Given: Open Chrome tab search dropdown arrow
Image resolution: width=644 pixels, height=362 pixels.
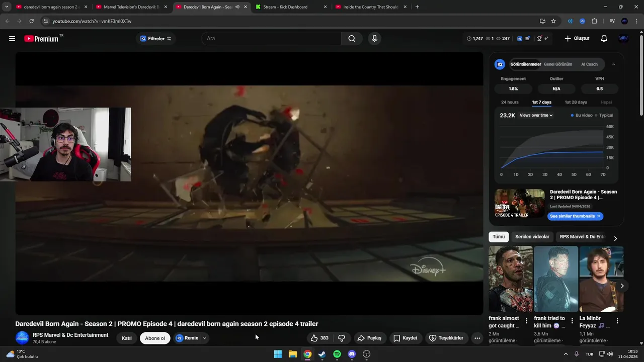Looking at the screenshot, I should click(x=7, y=7).
